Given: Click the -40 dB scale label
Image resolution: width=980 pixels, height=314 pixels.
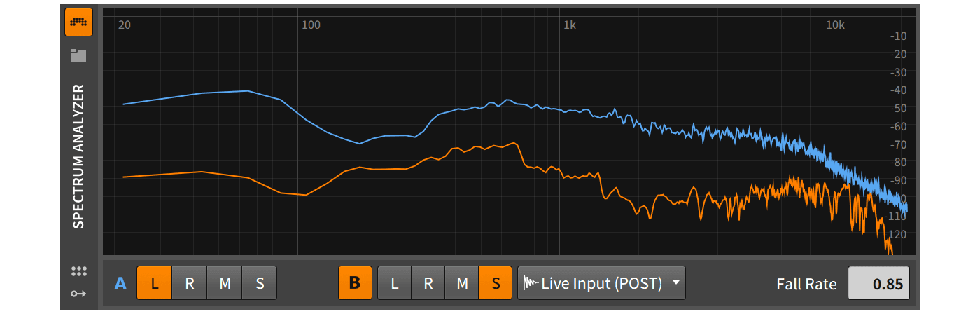Looking at the screenshot, I should [898, 90].
